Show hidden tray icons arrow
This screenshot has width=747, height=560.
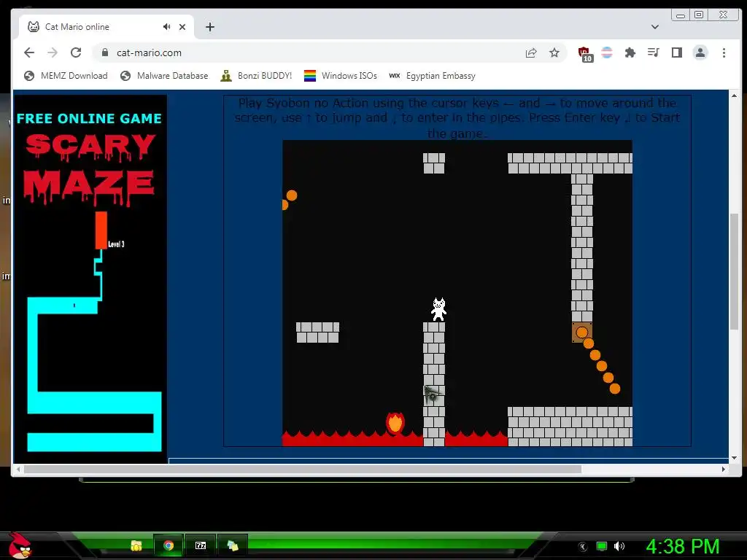[583, 547]
